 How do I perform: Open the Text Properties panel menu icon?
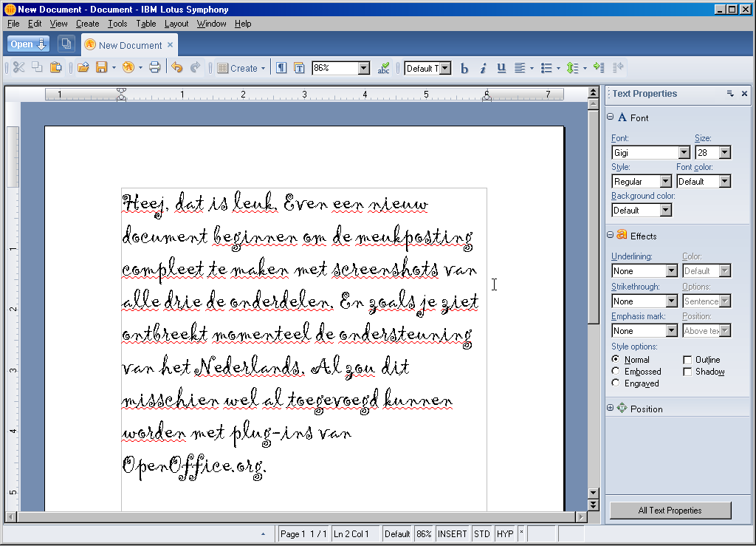[x=730, y=94]
